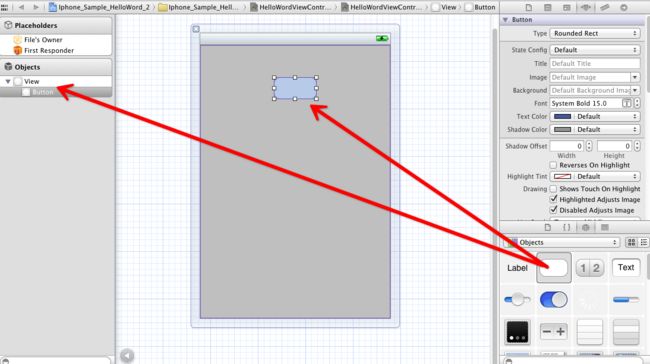The width and height of the screenshot is (650, 364).
Task: Select the Table View Cell library object
Action: (x=626, y=332)
